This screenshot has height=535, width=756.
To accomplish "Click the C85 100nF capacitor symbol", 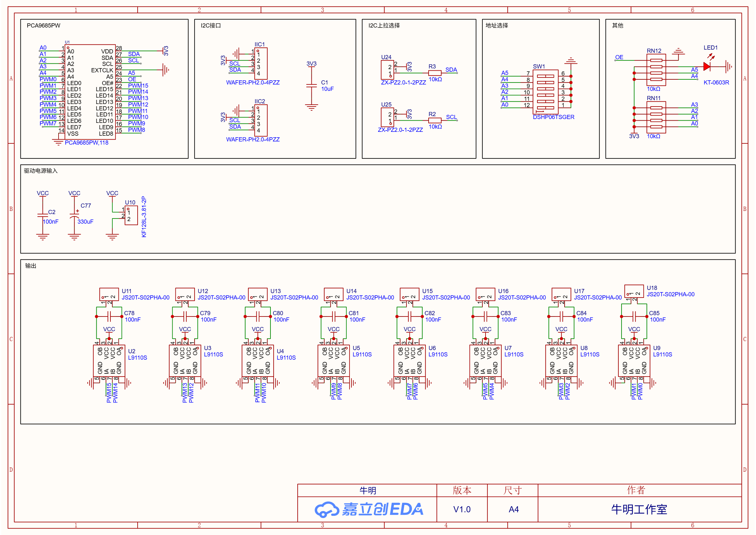I will point(634,316).
